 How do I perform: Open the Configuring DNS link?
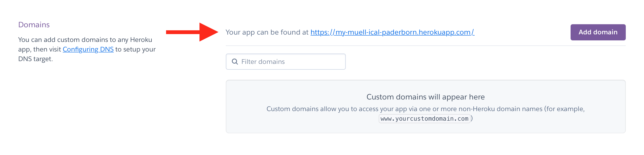tap(88, 49)
